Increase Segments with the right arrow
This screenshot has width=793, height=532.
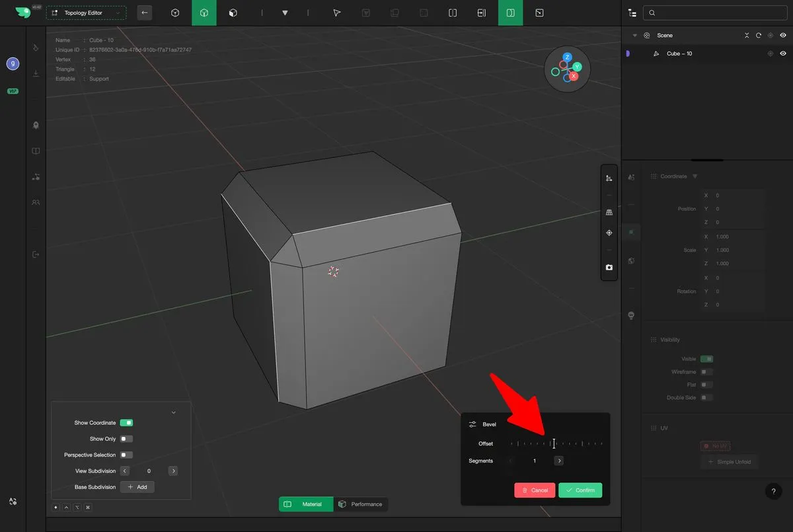[x=559, y=461]
